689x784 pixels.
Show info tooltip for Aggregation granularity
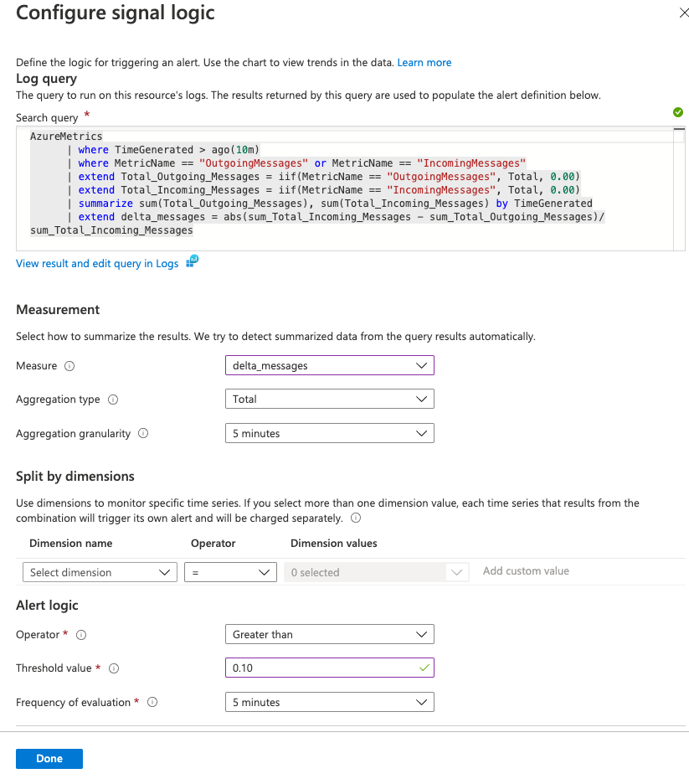pos(143,433)
